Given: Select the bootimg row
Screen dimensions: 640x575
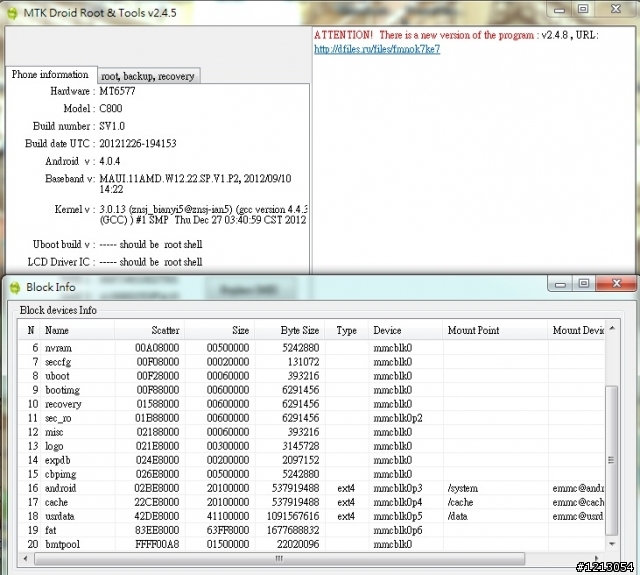Looking at the screenshot, I should 311,390.
